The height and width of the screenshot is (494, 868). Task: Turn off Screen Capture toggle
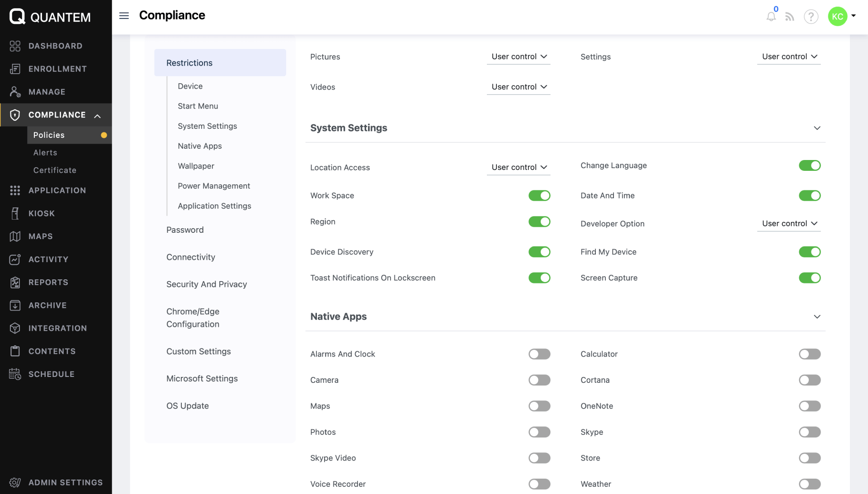coord(809,278)
